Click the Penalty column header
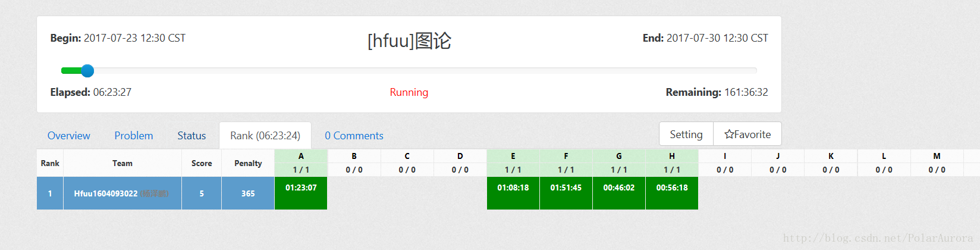The height and width of the screenshot is (250, 980). point(248,163)
